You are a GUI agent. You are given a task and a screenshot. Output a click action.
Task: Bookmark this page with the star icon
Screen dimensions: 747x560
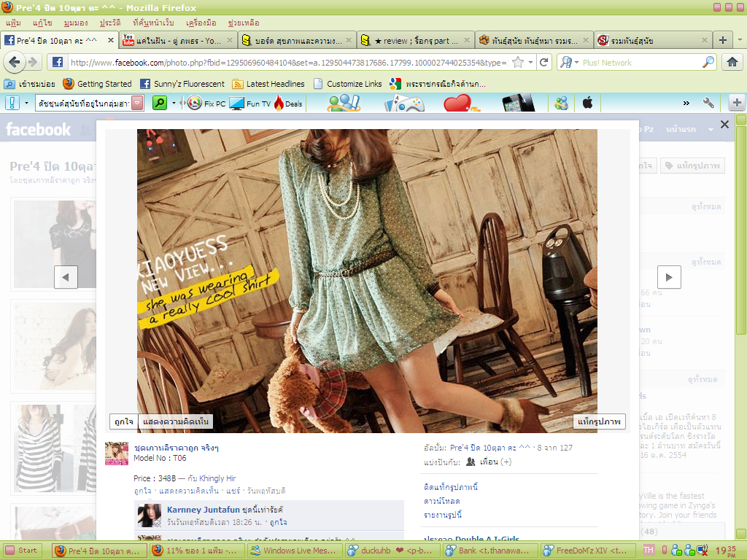point(518,63)
